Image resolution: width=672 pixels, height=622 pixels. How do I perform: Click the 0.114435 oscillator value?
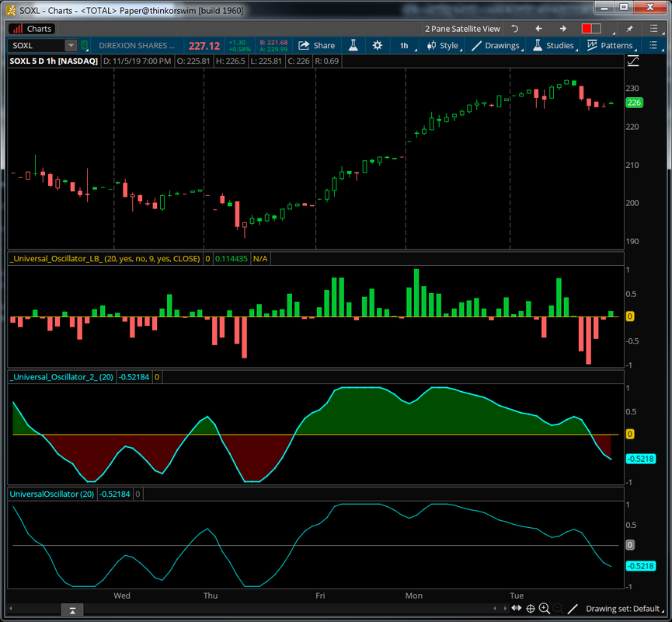pos(231,259)
